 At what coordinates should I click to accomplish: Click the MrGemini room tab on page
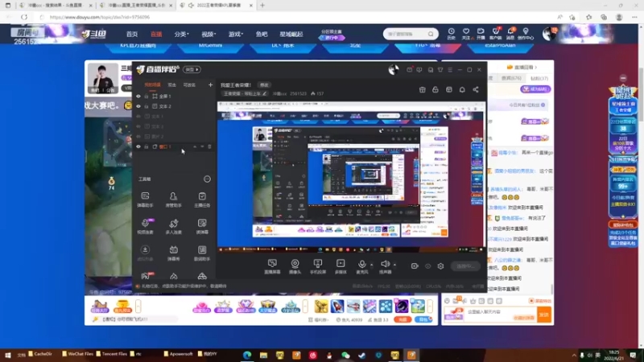point(210,46)
